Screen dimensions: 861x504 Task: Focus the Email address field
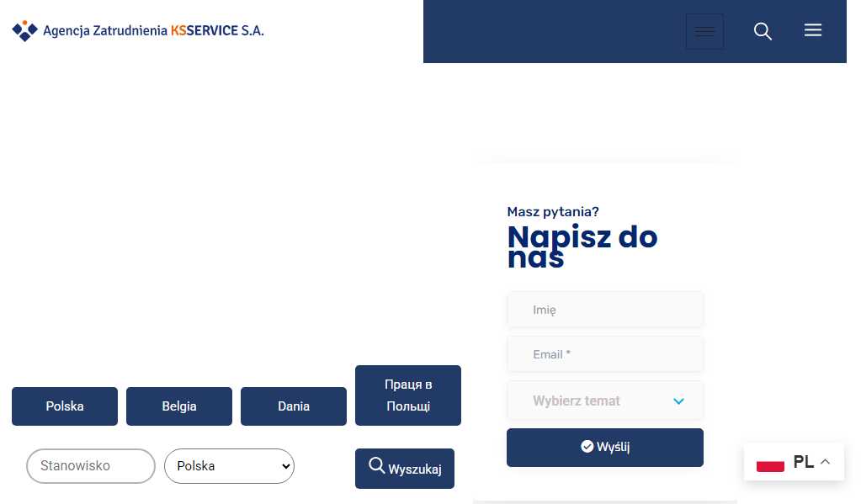pyautogui.click(x=604, y=354)
